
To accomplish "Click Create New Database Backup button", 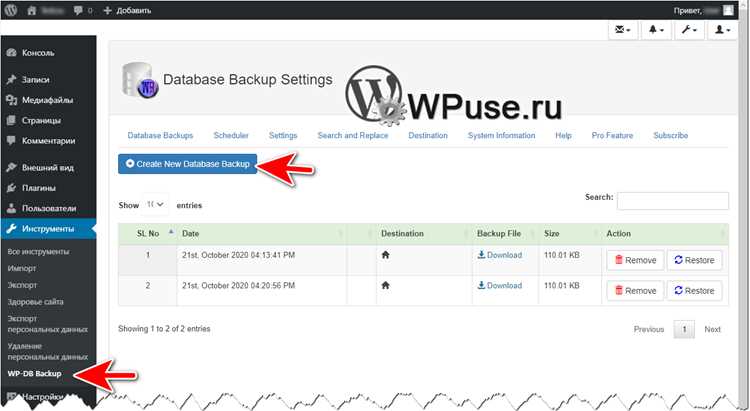I will click(188, 164).
